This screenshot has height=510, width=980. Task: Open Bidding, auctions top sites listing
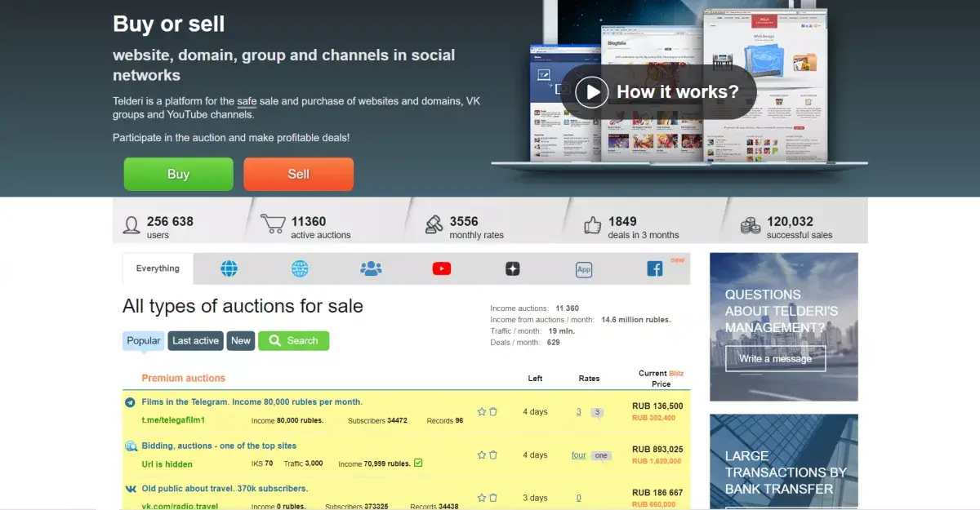pos(219,446)
